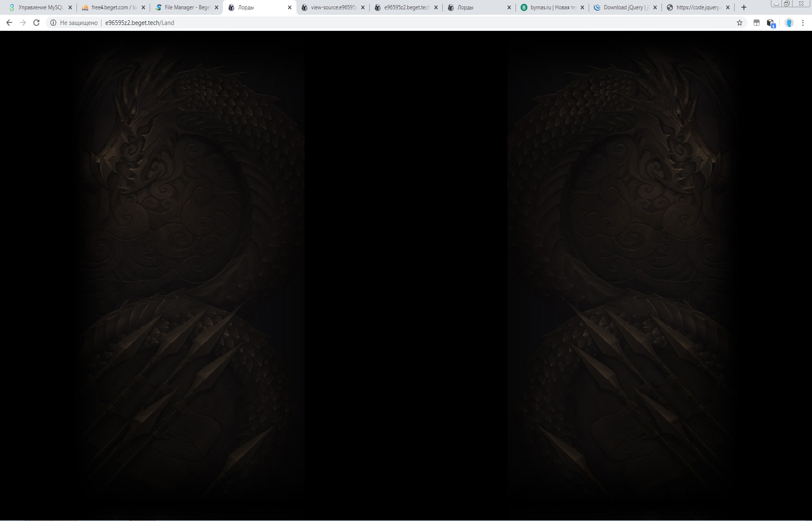812x521 pixels.
Task: Switch to the Управление MySQL tab
Action: 40,7
